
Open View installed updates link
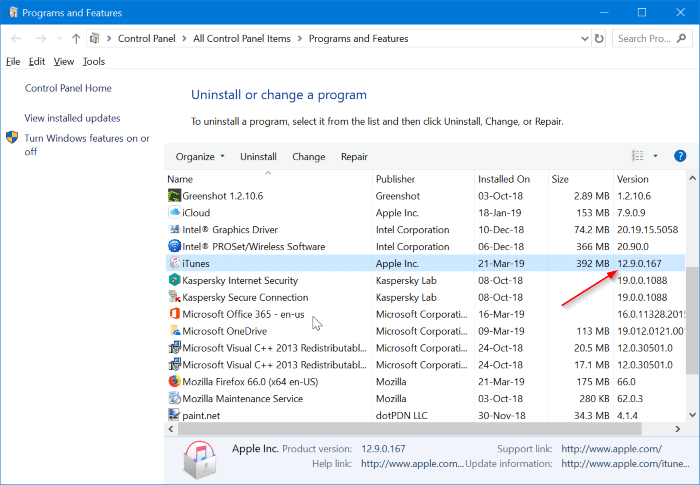click(72, 118)
